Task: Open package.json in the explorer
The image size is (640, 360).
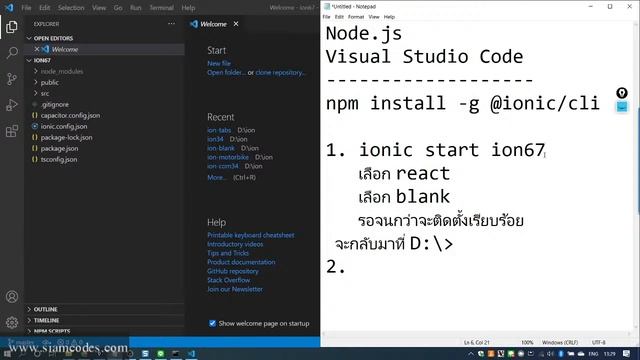Action: click(x=59, y=148)
